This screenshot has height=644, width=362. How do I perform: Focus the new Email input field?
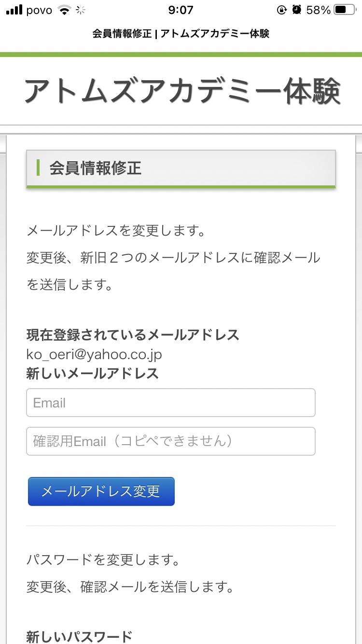(x=171, y=403)
